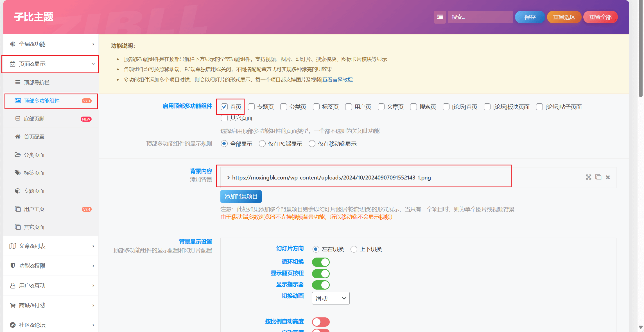Click the fullscreen expand icon on background item
Image resolution: width=644 pixels, height=332 pixels.
(x=589, y=177)
